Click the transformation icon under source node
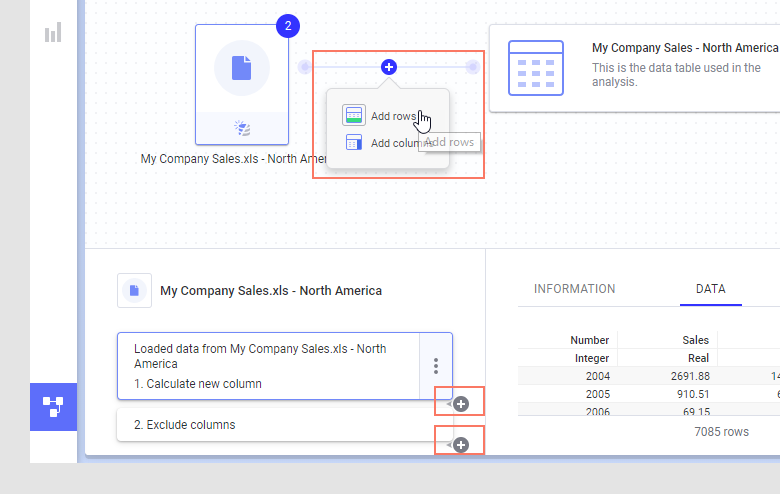The image size is (780, 494). click(241, 127)
